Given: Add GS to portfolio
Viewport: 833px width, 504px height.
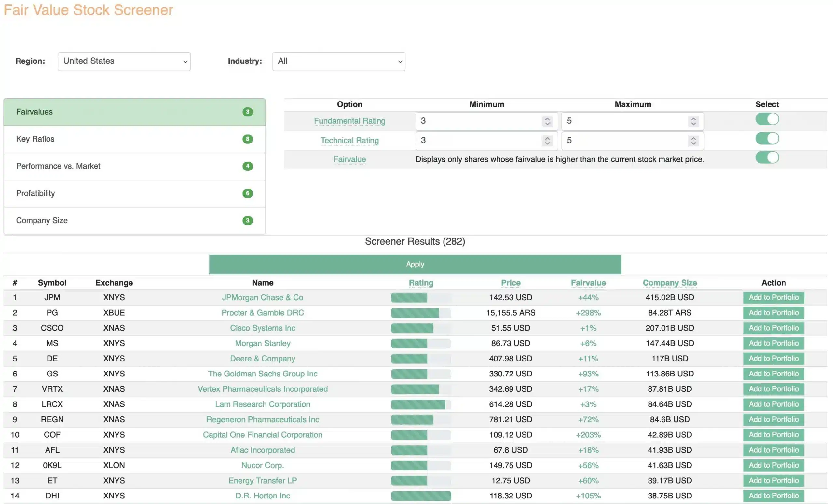Looking at the screenshot, I should tap(773, 374).
